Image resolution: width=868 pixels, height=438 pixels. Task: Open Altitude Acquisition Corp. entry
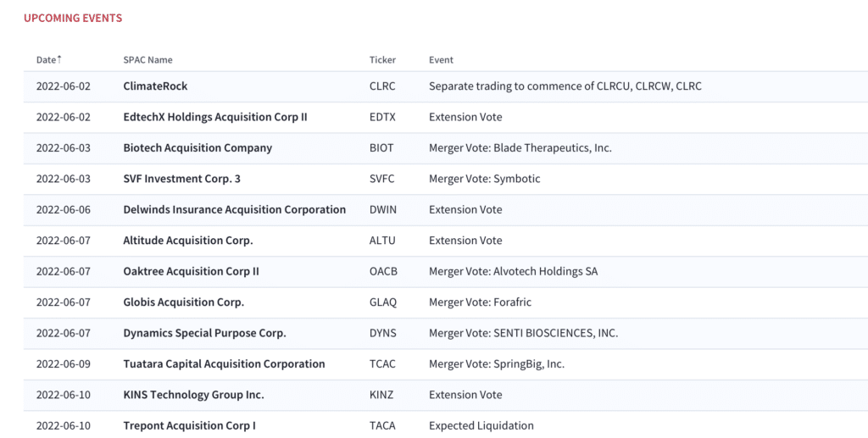click(187, 241)
